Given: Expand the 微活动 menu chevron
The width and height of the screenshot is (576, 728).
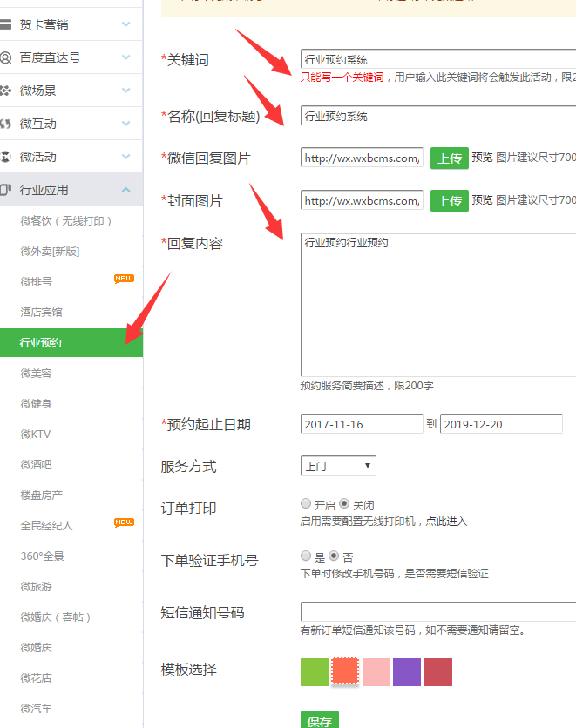Looking at the screenshot, I should [x=125, y=157].
